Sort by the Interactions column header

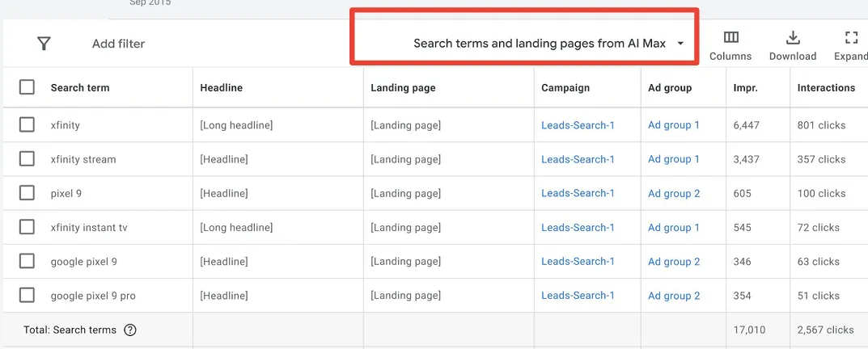tap(826, 87)
